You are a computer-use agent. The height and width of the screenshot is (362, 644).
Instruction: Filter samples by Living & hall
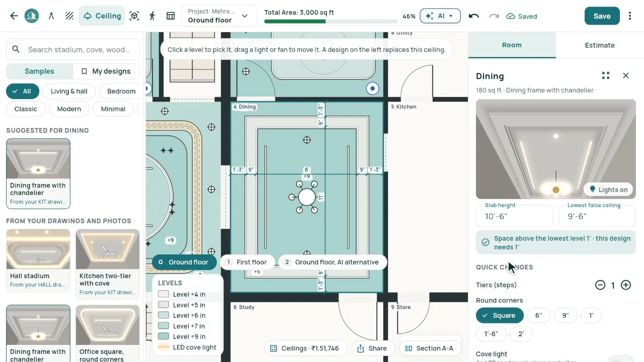[69, 91]
